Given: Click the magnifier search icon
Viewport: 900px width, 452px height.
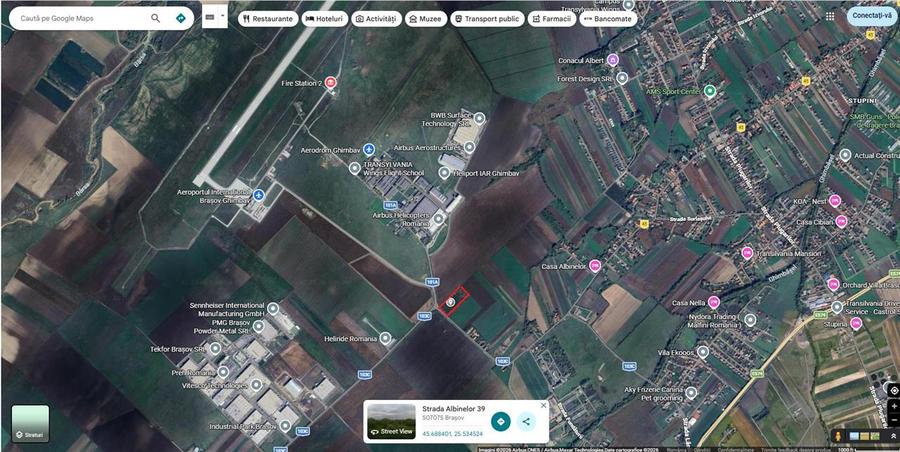Looking at the screenshot, I should tap(156, 18).
